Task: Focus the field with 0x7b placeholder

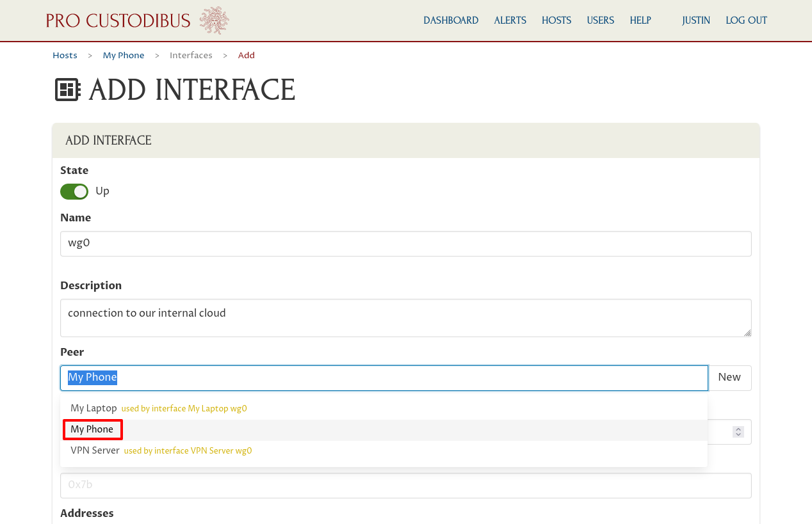Action: click(x=406, y=486)
